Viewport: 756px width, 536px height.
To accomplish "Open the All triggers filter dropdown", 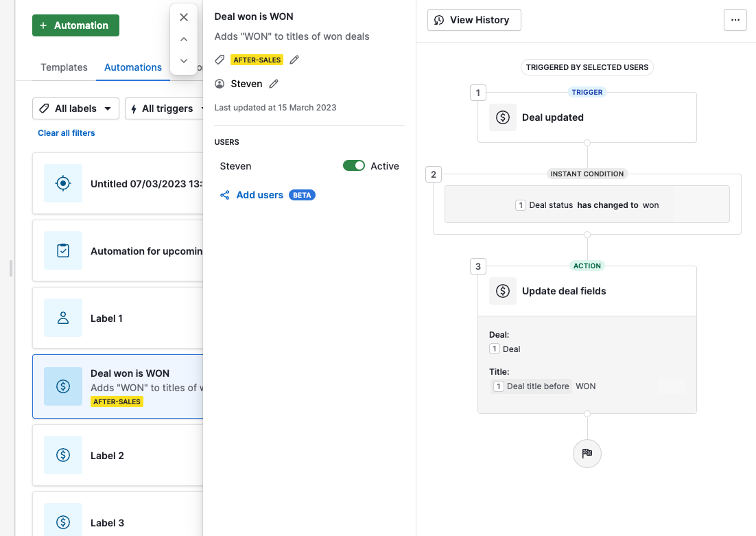I will (x=165, y=108).
